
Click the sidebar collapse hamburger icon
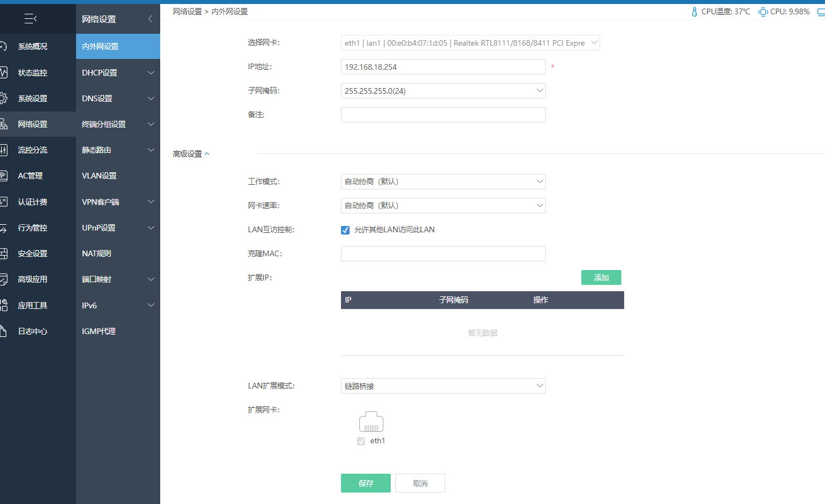(x=31, y=19)
